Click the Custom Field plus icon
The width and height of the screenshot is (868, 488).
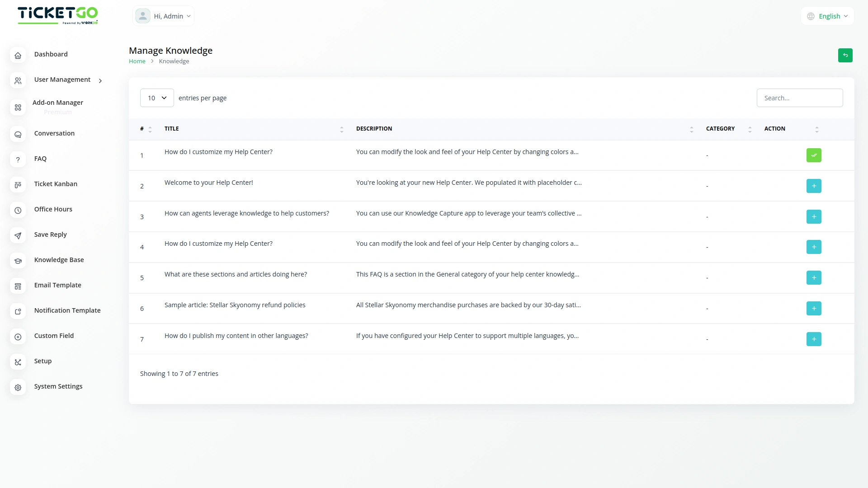pos(18,337)
